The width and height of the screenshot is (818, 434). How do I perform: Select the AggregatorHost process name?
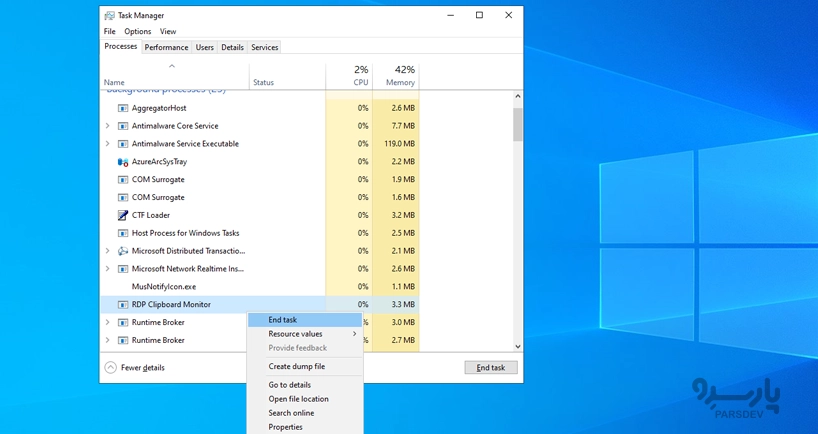point(159,108)
